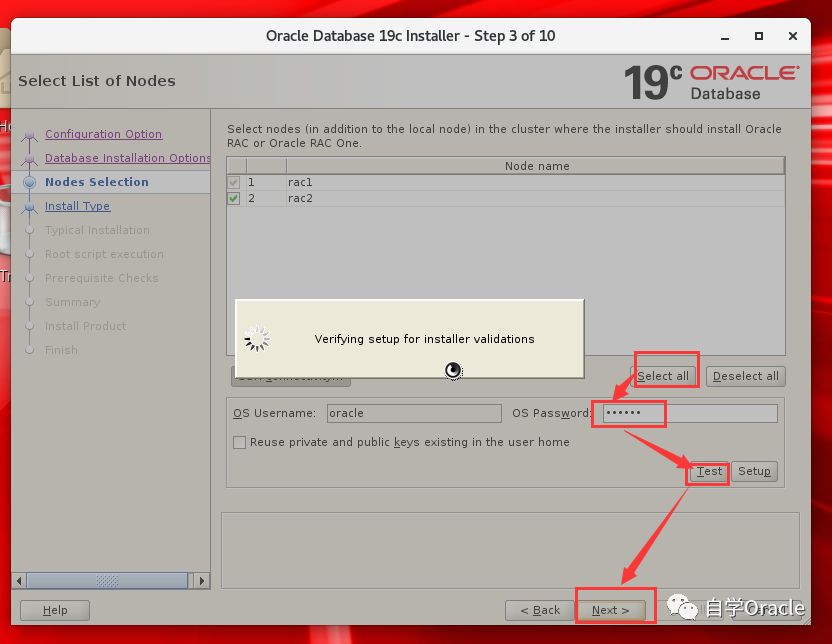The image size is (832, 644).
Task: Go to the Install Type step link
Action: coord(77,206)
